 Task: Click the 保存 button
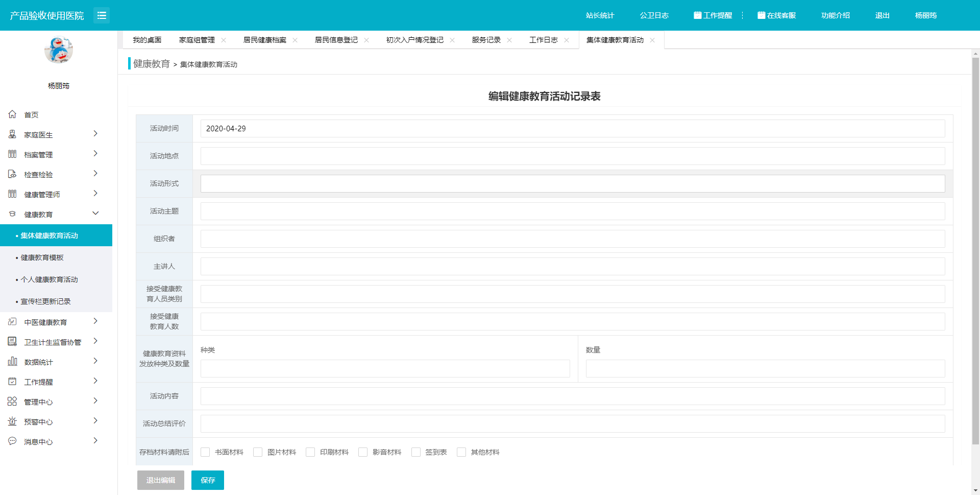208,480
